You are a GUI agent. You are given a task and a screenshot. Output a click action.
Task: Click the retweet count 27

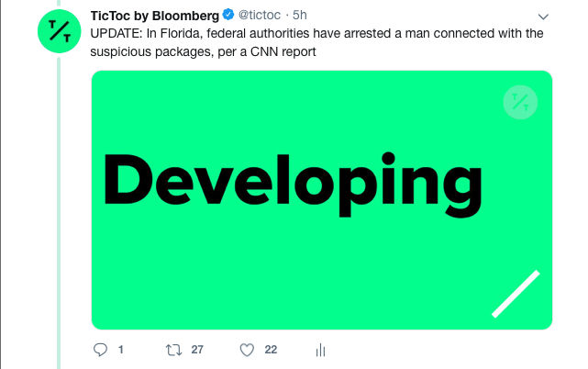tap(196, 350)
